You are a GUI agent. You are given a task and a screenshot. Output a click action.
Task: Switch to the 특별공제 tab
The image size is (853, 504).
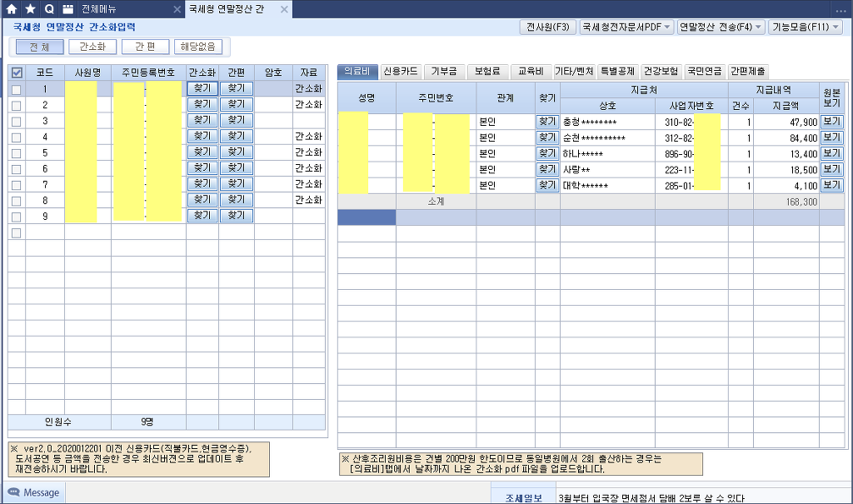coord(617,72)
